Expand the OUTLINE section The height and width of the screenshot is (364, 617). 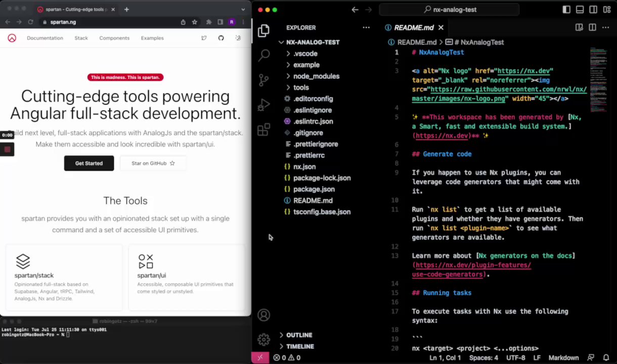(299, 335)
